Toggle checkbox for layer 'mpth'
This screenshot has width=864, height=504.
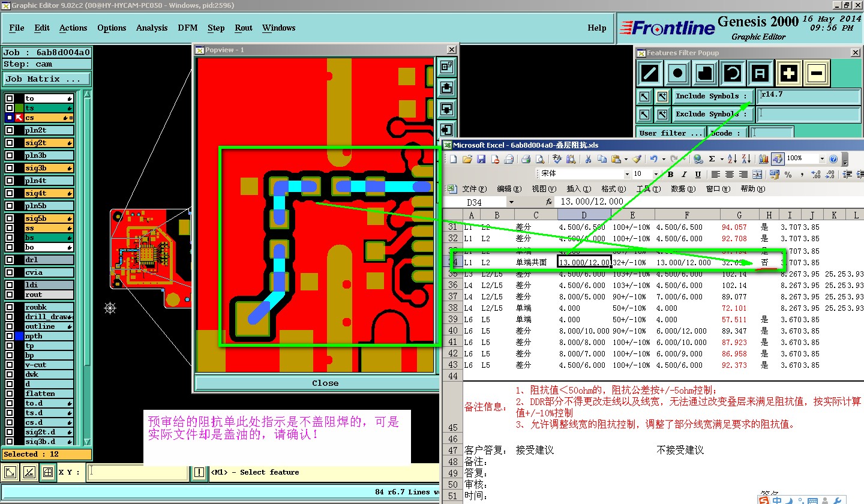click(x=10, y=336)
